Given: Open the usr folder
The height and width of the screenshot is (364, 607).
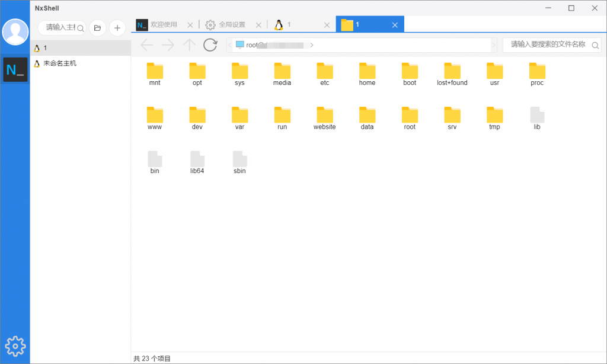Looking at the screenshot, I should (495, 74).
